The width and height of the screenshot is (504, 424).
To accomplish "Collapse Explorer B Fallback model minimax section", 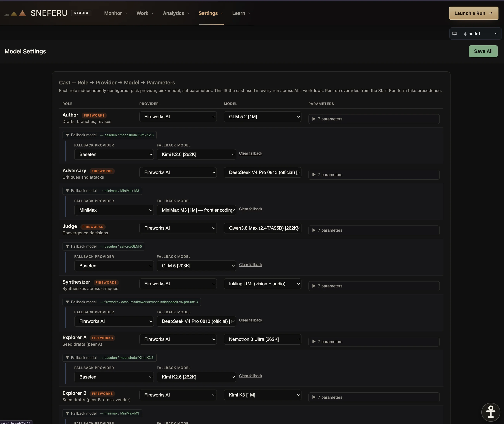I will pyautogui.click(x=102, y=413).
